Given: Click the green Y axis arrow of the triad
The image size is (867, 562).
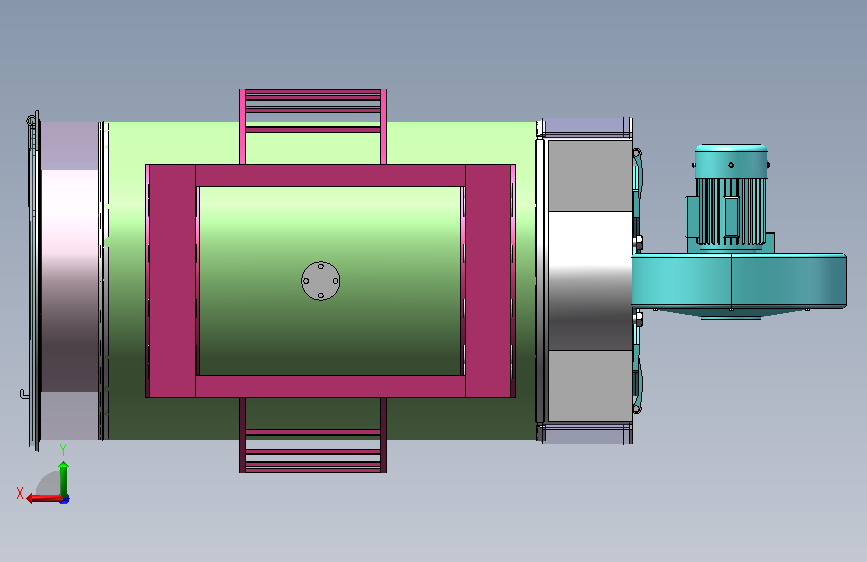Looking at the screenshot, I should coord(64,479).
